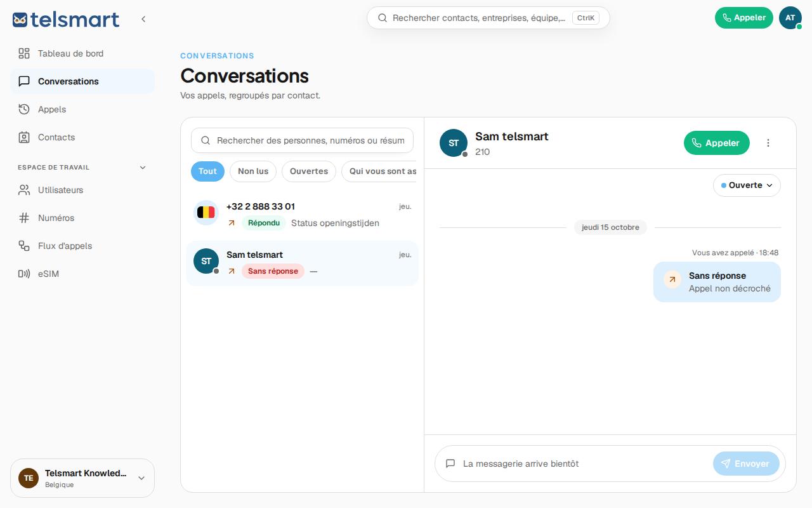The width and height of the screenshot is (812, 508).
Task: Click the jeudi 15 octobre date label
Action: click(x=610, y=227)
